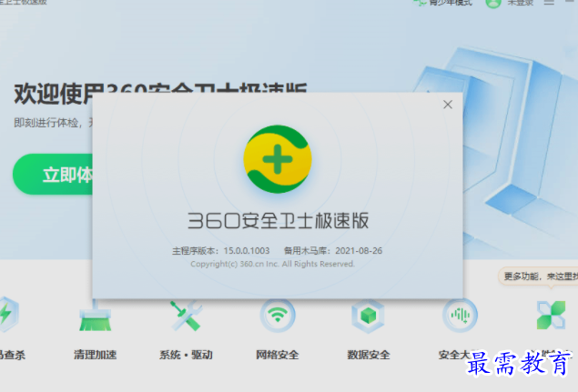Click the 360 logo in about dialog
The width and height of the screenshot is (578, 392).
[x=278, y=159]
